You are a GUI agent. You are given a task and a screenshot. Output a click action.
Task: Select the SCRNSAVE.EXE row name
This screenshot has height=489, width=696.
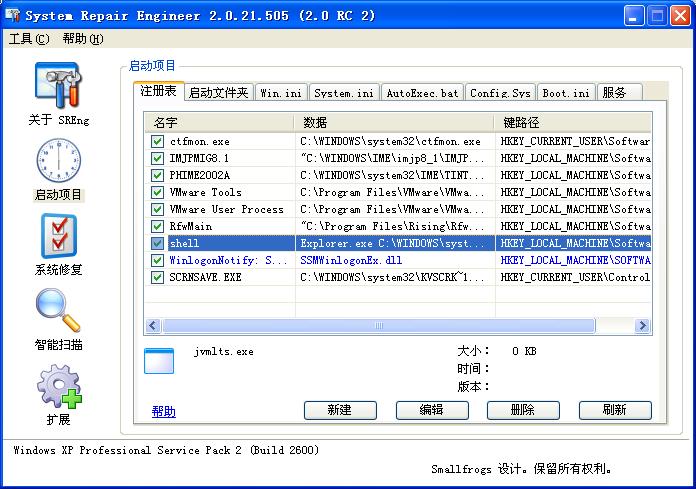coord(205,277)
